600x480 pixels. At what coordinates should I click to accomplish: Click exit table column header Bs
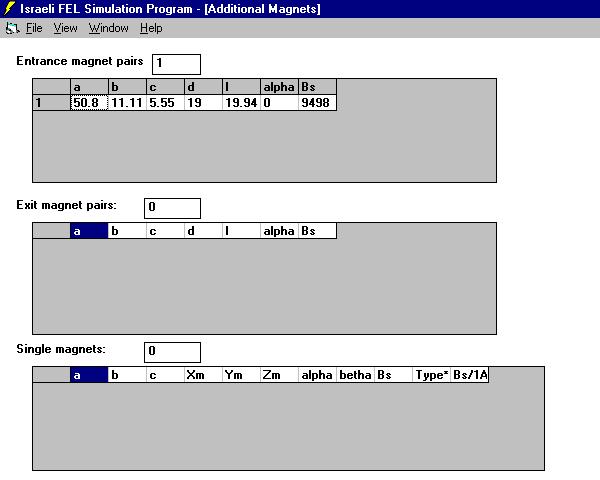(x=317, y=231)
